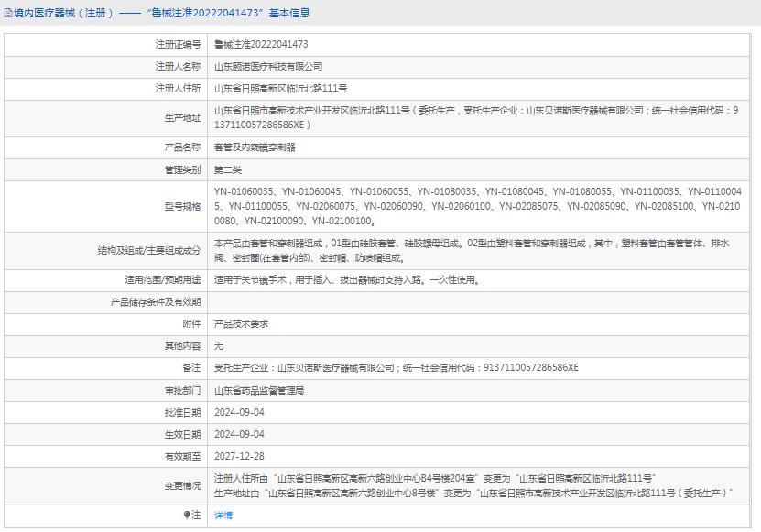Image resolution: width=761 pixels, height=532 pixels.
Task: Click the 备注 row label
Action: coord(191,368)
